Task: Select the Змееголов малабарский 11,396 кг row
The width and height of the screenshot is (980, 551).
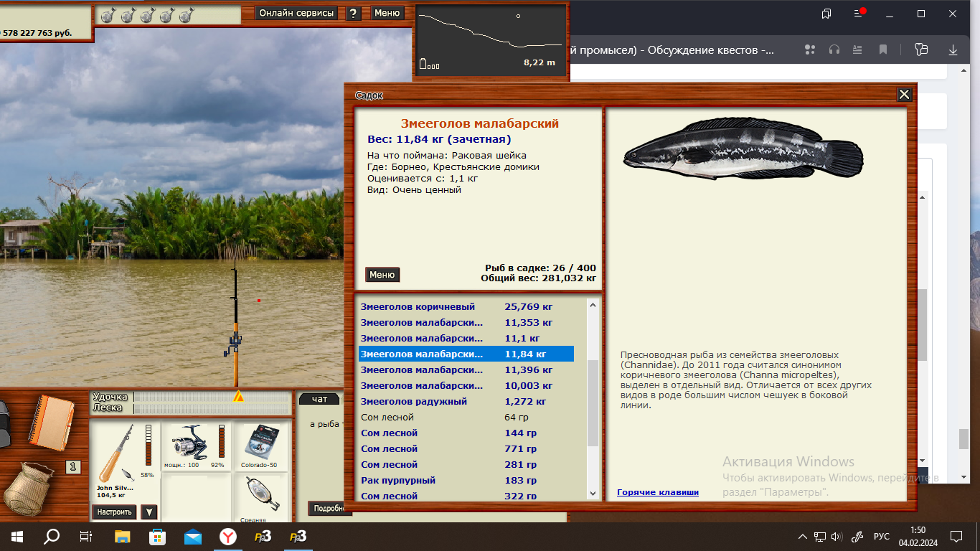Action: click(466, 369)
